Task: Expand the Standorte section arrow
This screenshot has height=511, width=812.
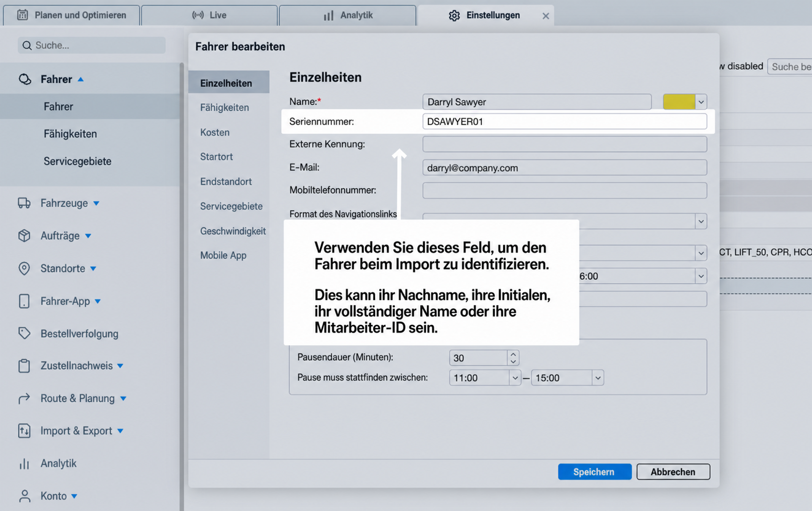Action: (x=93, y=268)
